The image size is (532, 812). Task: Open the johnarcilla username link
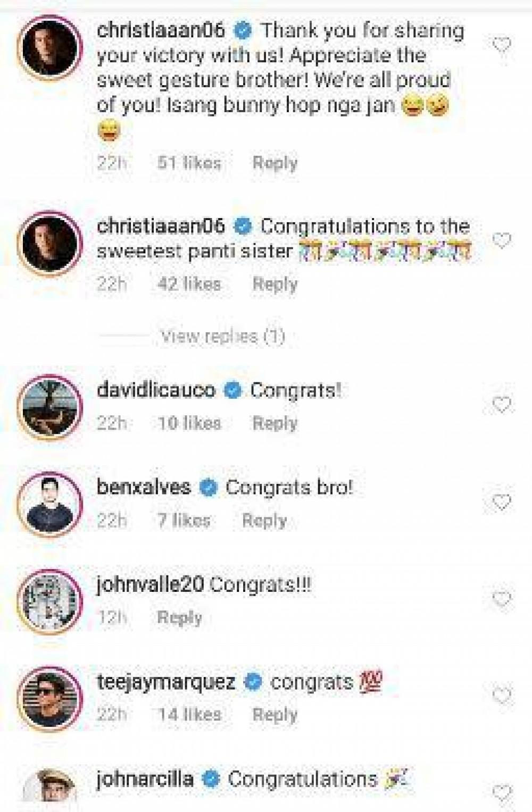point(145,779)
